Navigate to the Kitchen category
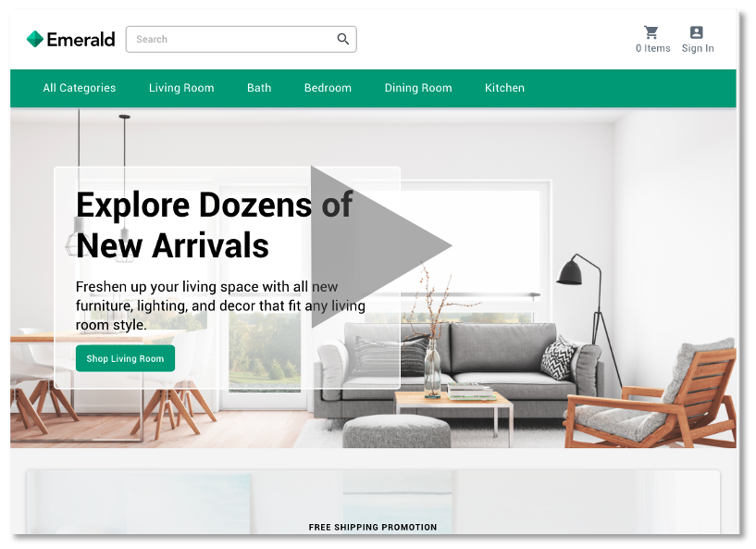The image size is (756, 549). pyautogui.click(x=504, y=88)
